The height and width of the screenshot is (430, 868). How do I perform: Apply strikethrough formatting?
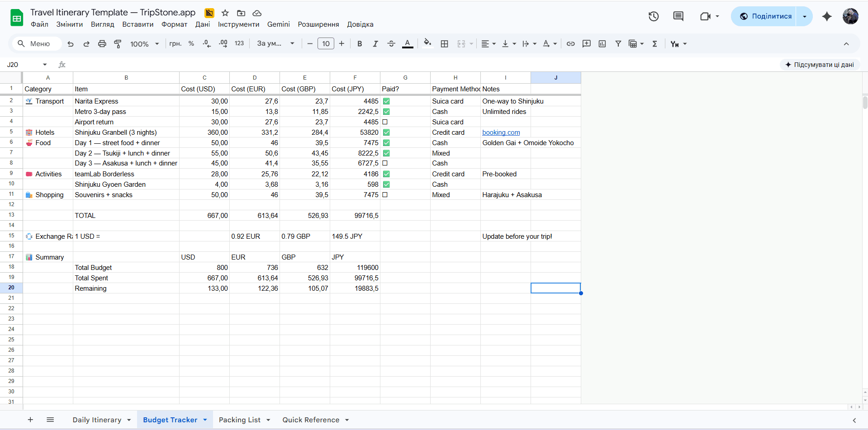point(391,44)
